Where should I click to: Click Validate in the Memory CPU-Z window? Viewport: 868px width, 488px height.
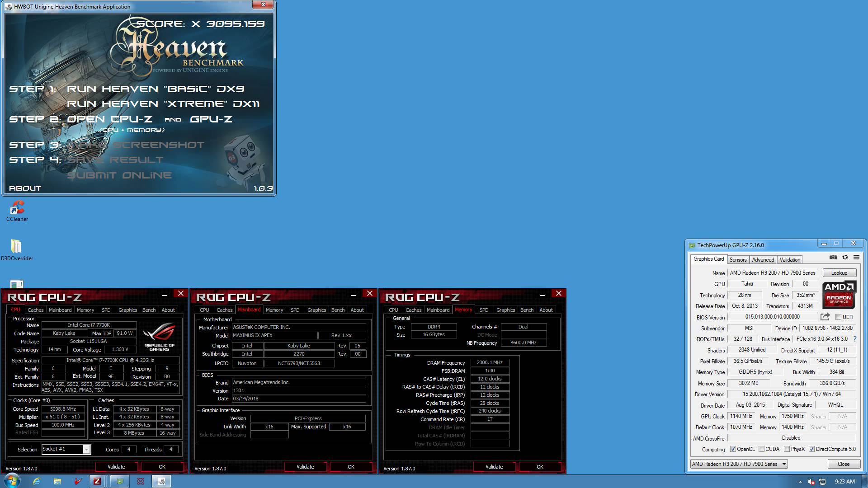click(x=494, y=467)
